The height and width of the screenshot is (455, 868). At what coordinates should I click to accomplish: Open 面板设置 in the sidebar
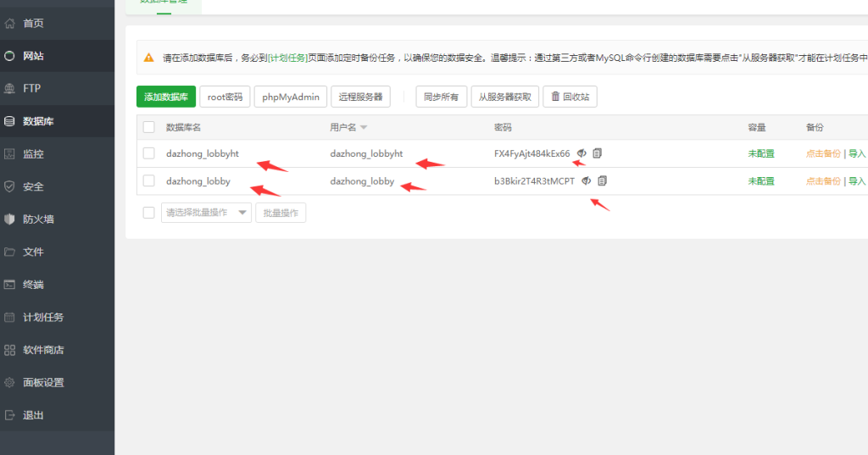coord(43,382)
